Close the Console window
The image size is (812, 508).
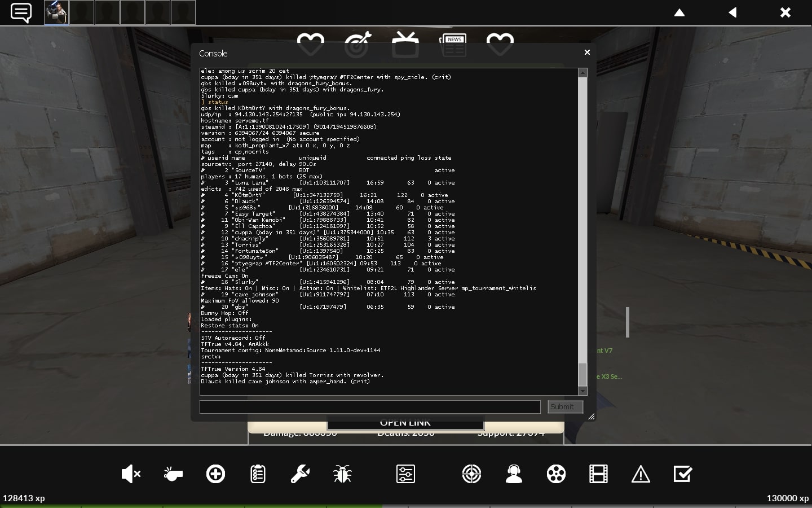click(x=587, y=52)
